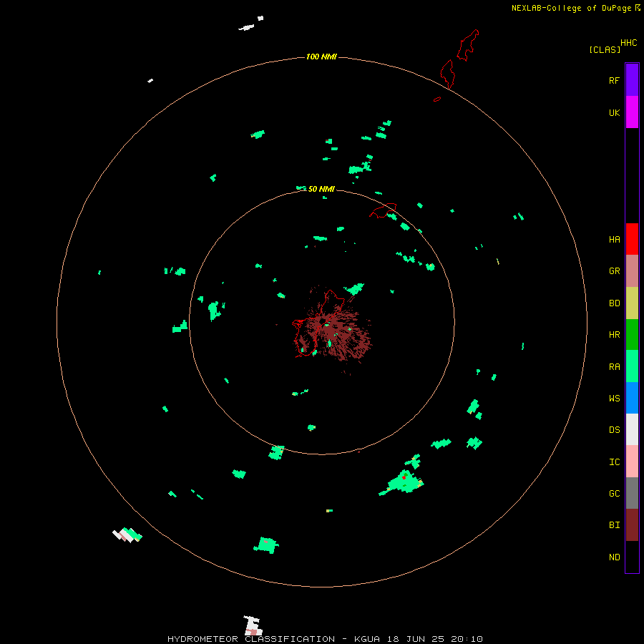Screen dimensions: 644x644
Task: Click the WS blue legend swatch
Action: pyautogui.click(x=632, y=398)
